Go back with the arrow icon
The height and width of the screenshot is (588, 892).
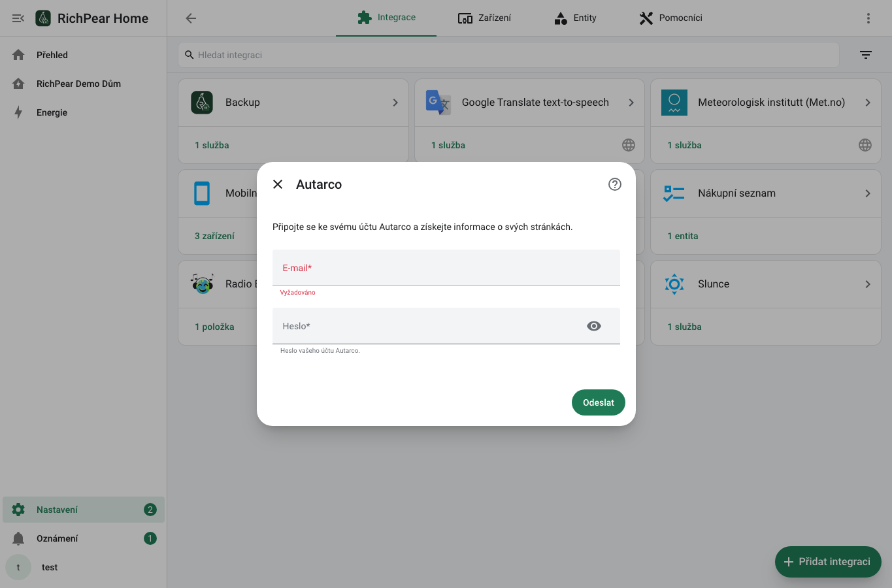[191, 18]
